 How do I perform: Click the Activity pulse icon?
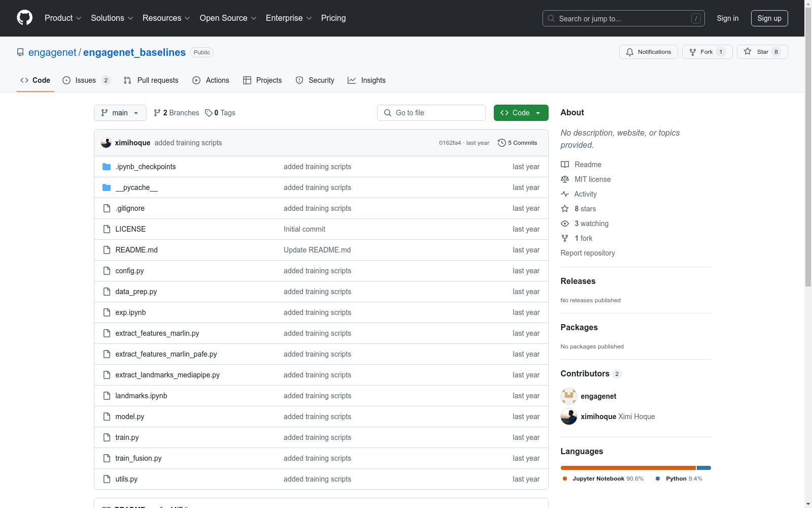[x=565, y=194]
